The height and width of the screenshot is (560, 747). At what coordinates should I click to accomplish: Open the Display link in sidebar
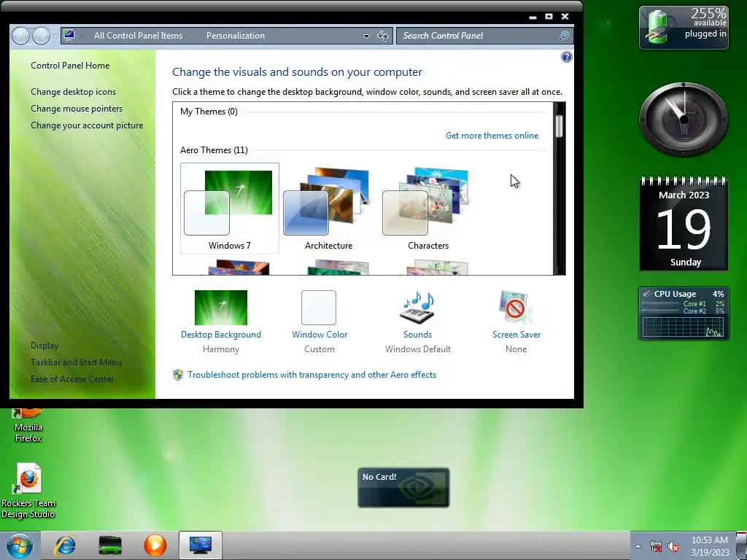pyautogui.click(x=44, y=345)
